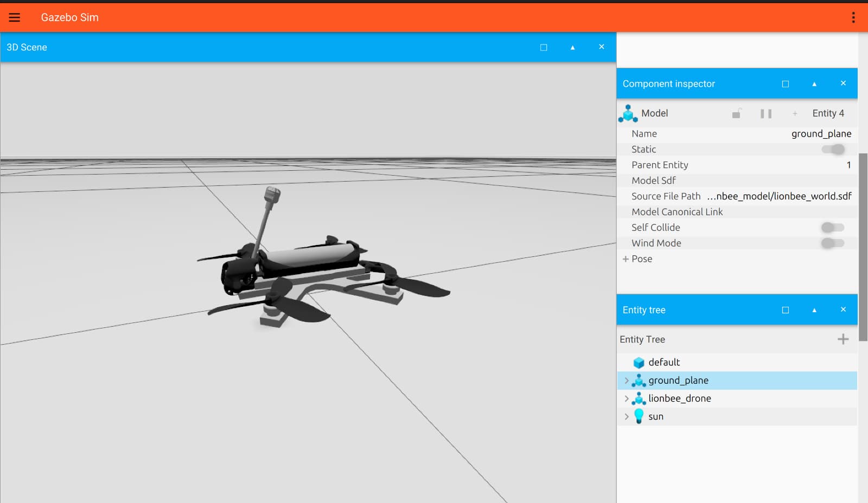Toggle the Self Collide switch
This screenshot has height=503, width=868.
click(x=833, y=228)
